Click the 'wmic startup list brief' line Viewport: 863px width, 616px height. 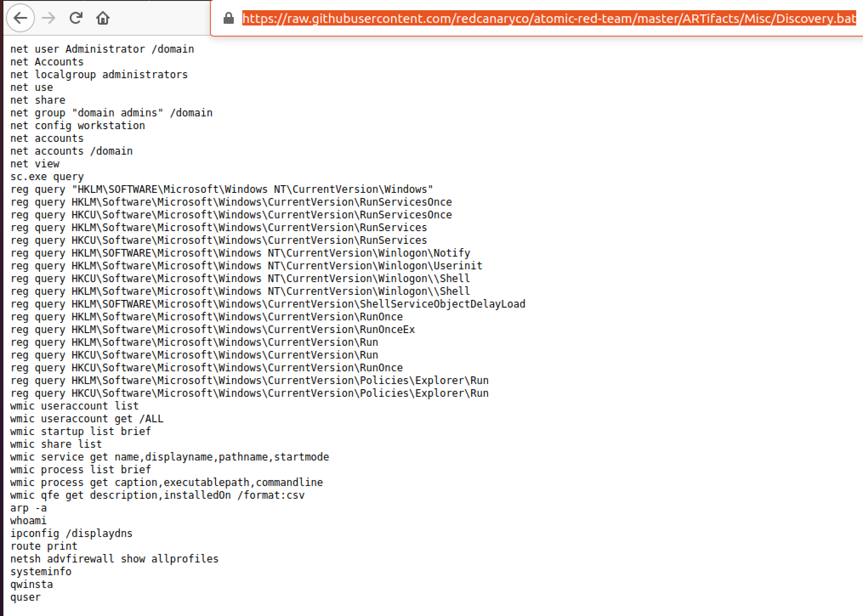81,432
